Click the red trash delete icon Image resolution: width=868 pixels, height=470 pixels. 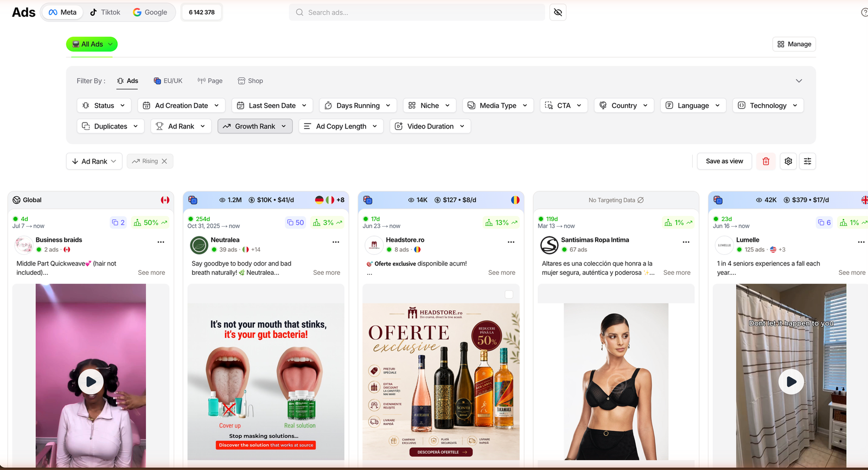766,161
